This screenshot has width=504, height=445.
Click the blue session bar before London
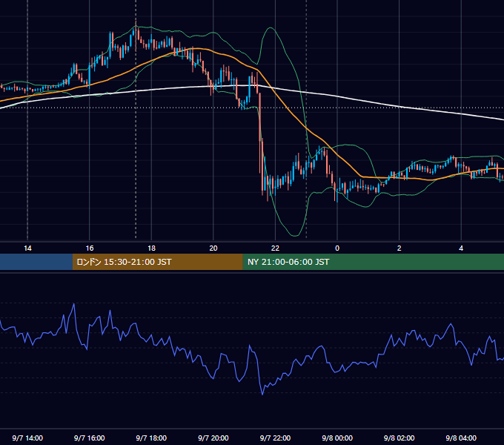point(36,262)
